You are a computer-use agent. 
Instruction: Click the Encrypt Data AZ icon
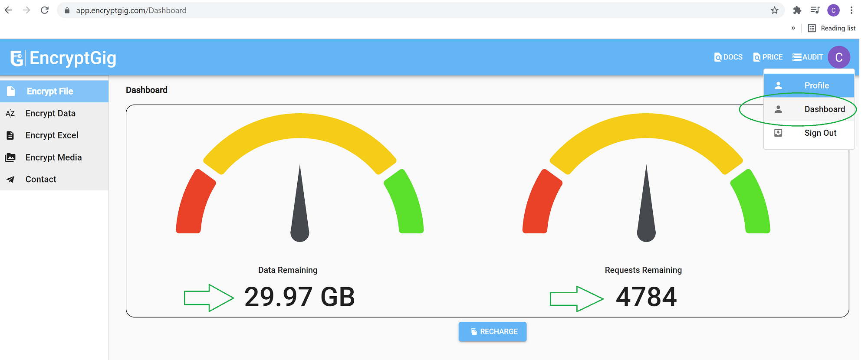(10, 114)
